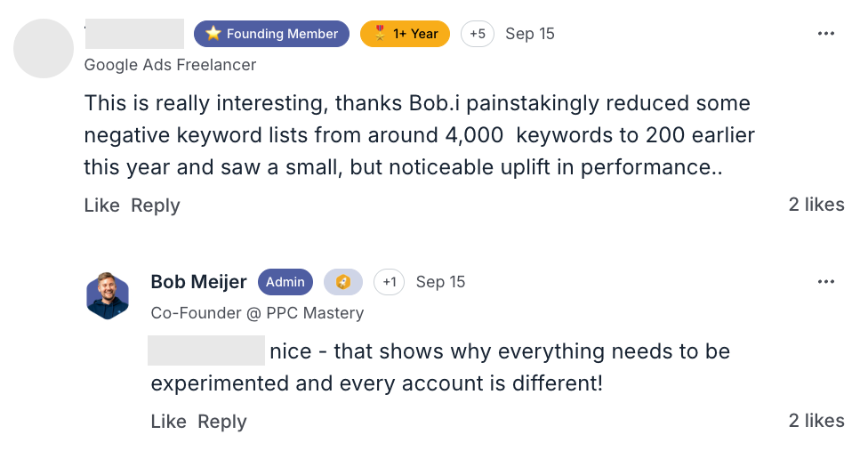
Task: Like the negative keyword lists comment
Action: pos(101,205)
